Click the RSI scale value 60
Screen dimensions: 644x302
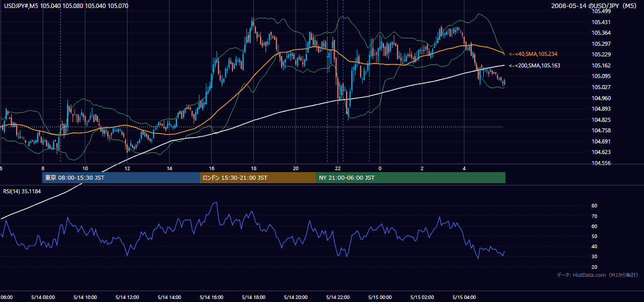pos(594,226)
